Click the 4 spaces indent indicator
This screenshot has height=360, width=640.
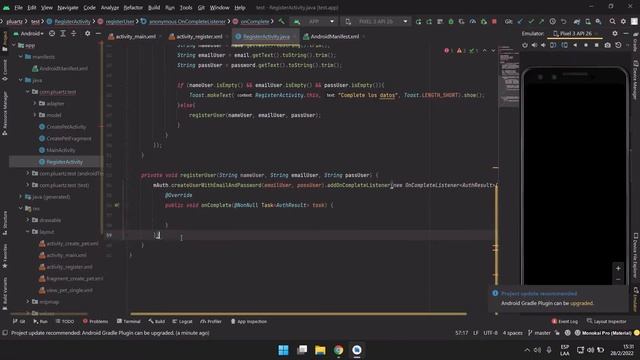tap(513, 333)
